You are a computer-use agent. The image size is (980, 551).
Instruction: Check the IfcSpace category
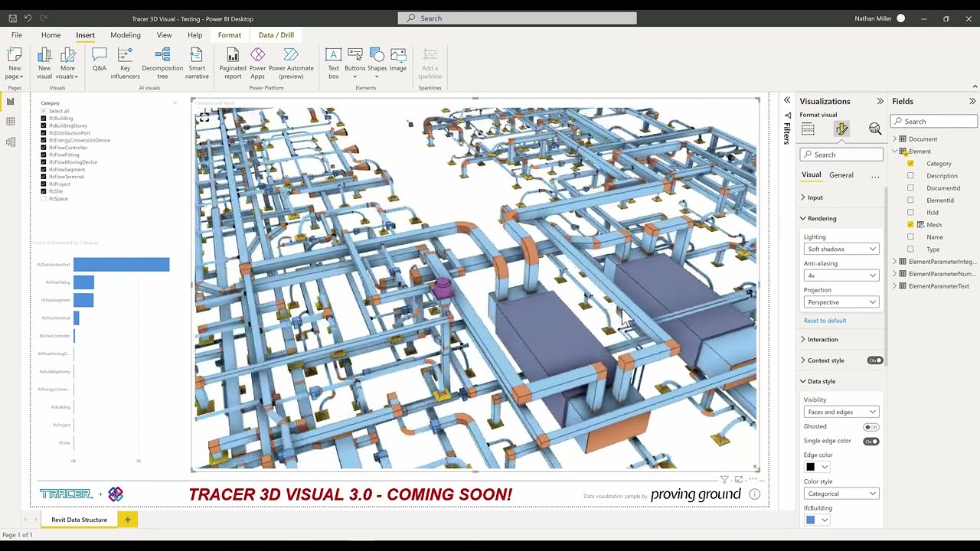(44, 199)
